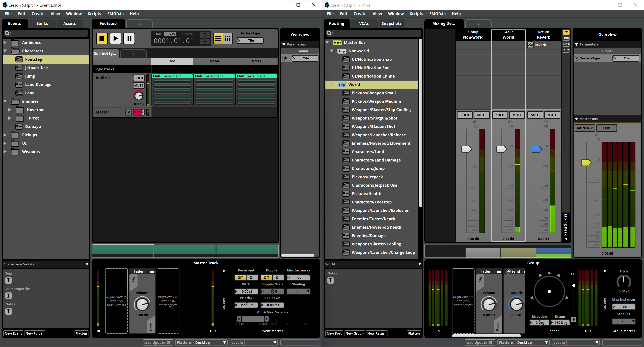Image resolution: width=644 pixels, height=347 pixels.
Task: Click the New Event button
Action: click(x=13, y=333)
